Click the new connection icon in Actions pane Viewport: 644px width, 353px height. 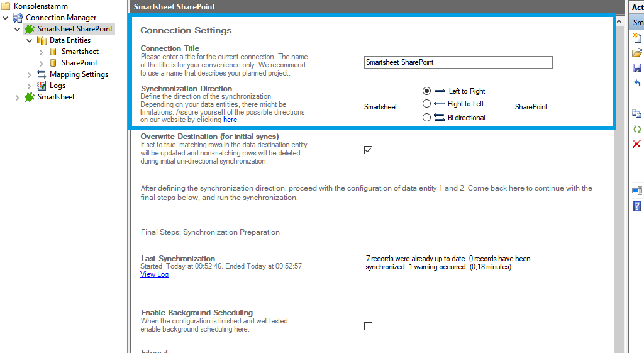(637, 38)
